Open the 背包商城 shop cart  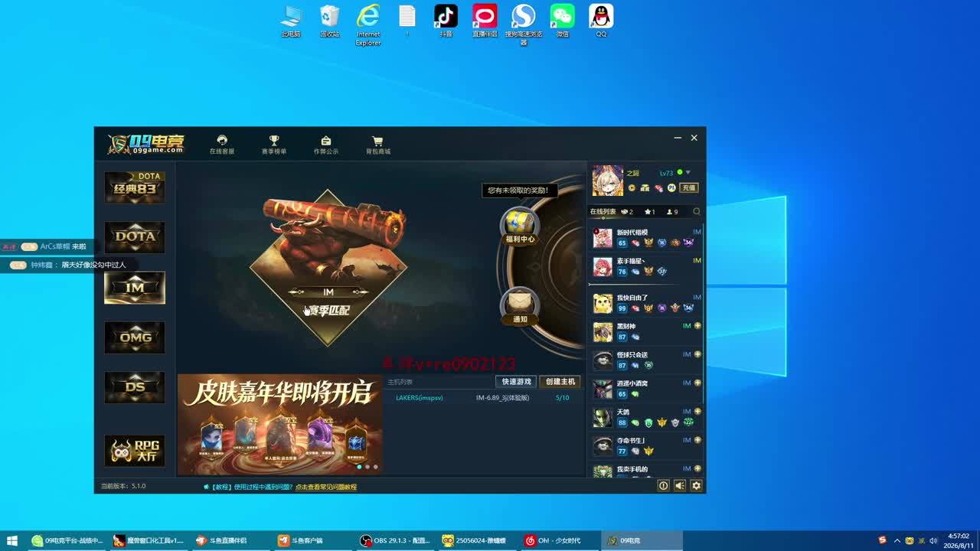click(x=377, y=145)
